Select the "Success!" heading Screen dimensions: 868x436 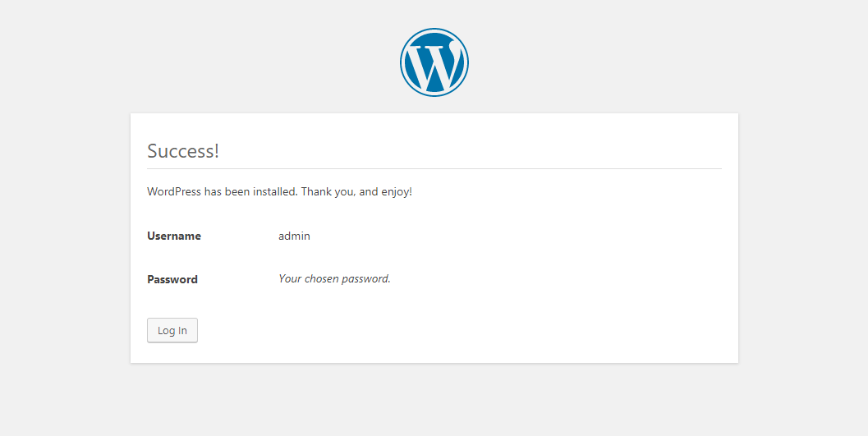[x=183, y=151]
